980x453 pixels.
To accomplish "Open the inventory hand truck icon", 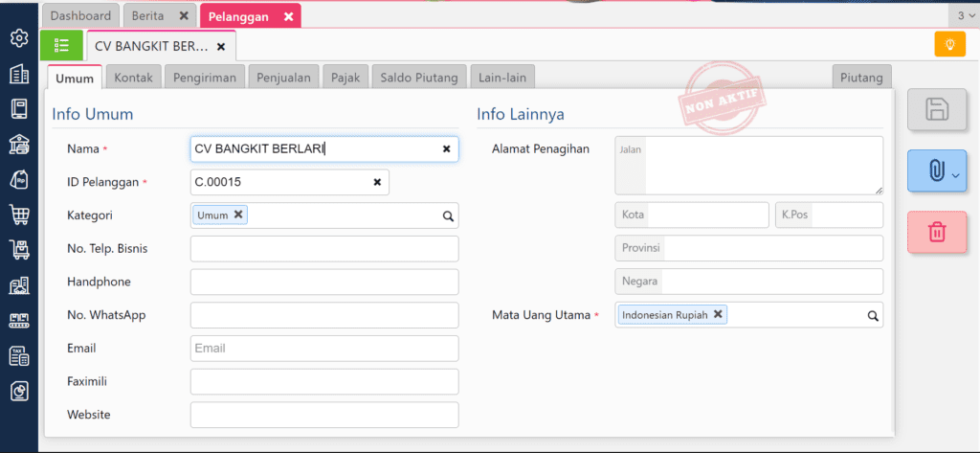I will pos(19,250).
